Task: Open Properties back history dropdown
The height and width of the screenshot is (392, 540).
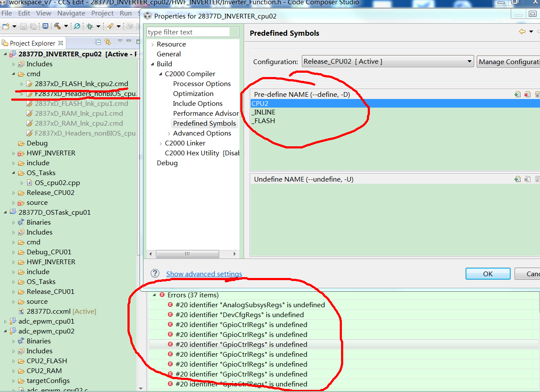Action: (531, 32)
